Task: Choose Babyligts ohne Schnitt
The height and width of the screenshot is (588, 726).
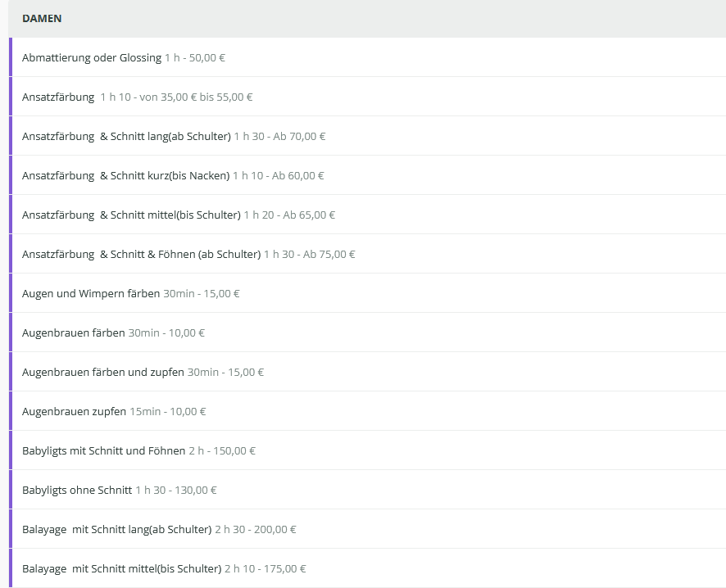Action: click(77, 491)
